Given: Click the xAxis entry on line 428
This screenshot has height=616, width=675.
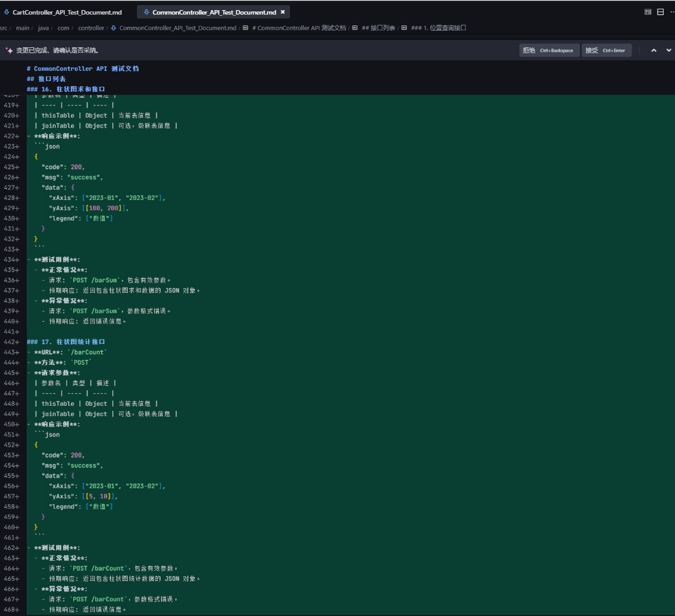Looking at the screenshot, I should [107, 198].
